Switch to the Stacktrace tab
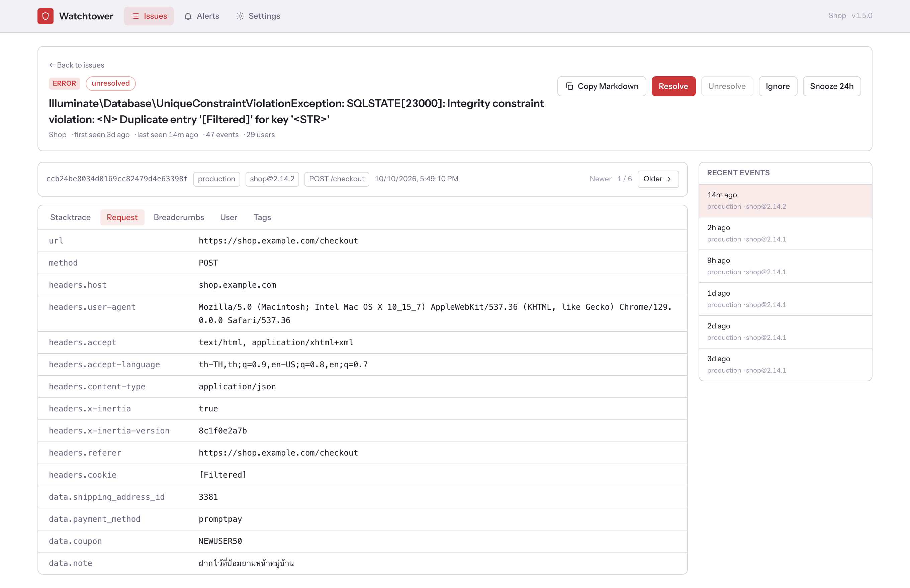The image size is (910, 588). (70, 217)
